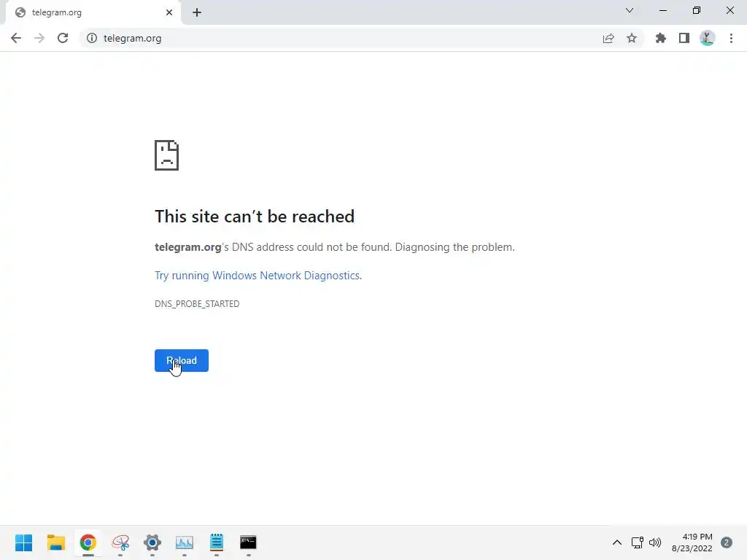
Task: Click the network status tray icon
Action: [x=638, y=542]
